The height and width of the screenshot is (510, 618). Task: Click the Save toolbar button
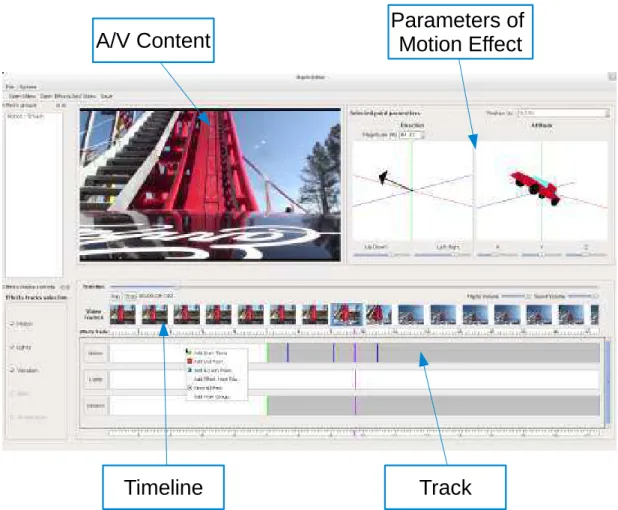coord(106,96)
